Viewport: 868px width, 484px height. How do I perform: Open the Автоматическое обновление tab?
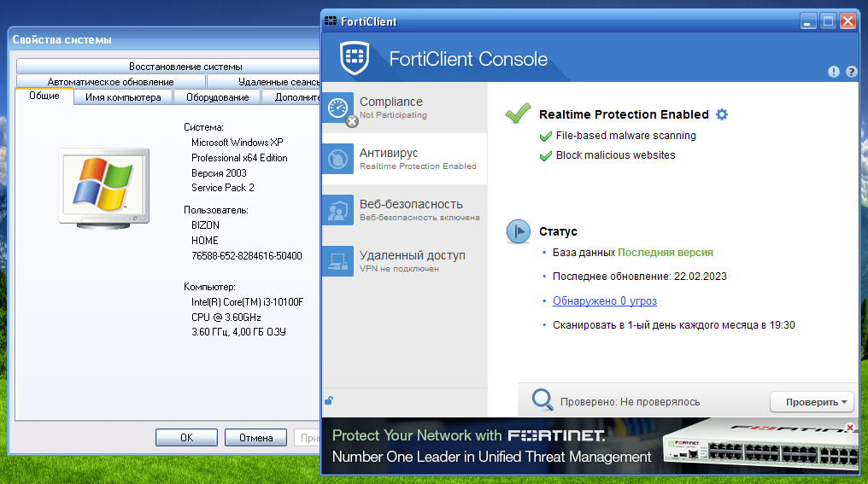[x=111, y=82]
